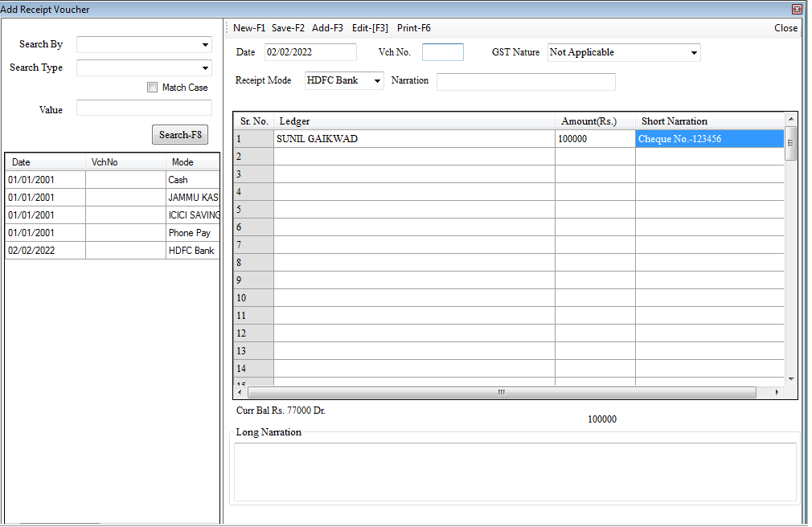Select the SUNIL GAIKWAD ledger cell
The height and width of the screenshot is (527, 812).
(414, 139)
